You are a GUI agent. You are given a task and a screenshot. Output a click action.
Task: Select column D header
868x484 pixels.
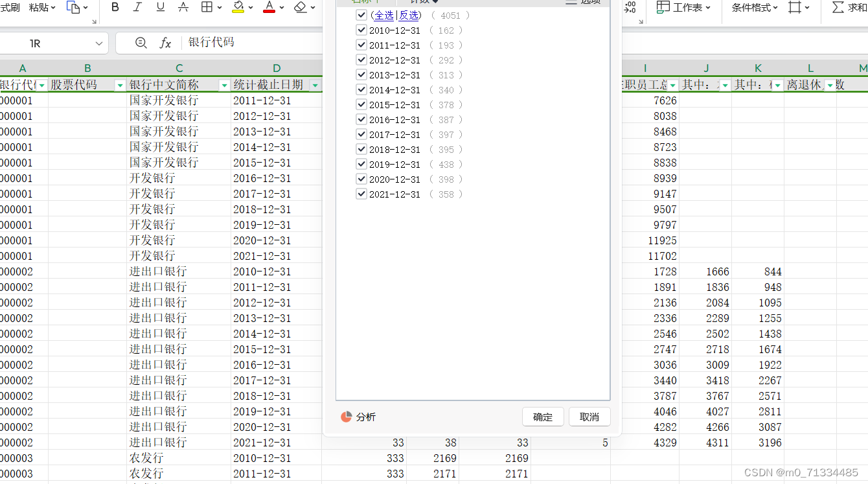point(277,68)
